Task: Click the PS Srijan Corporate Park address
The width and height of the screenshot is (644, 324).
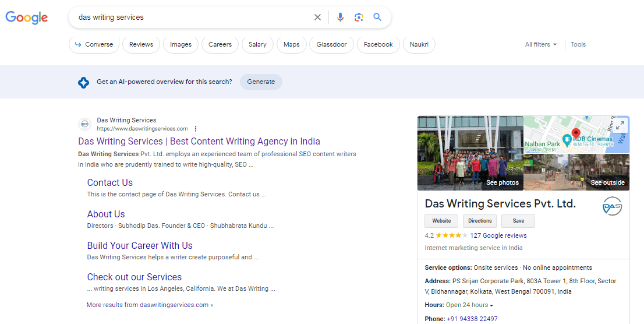Action: click(x=521, y=287)
